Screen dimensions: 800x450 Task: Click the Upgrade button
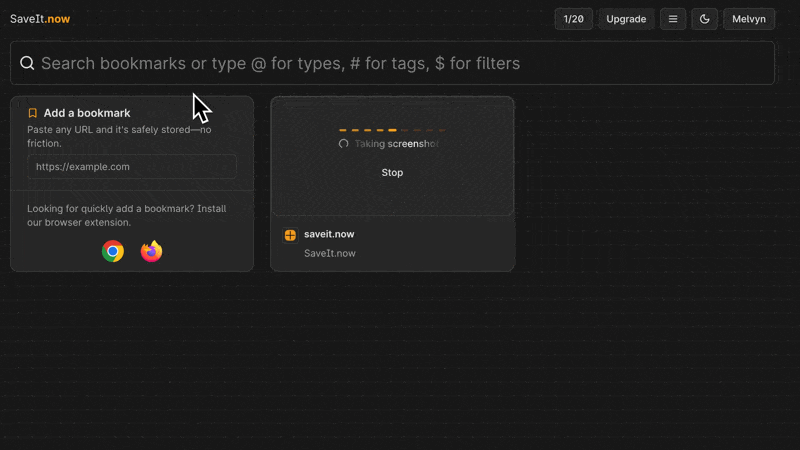[x=626, y=19]
